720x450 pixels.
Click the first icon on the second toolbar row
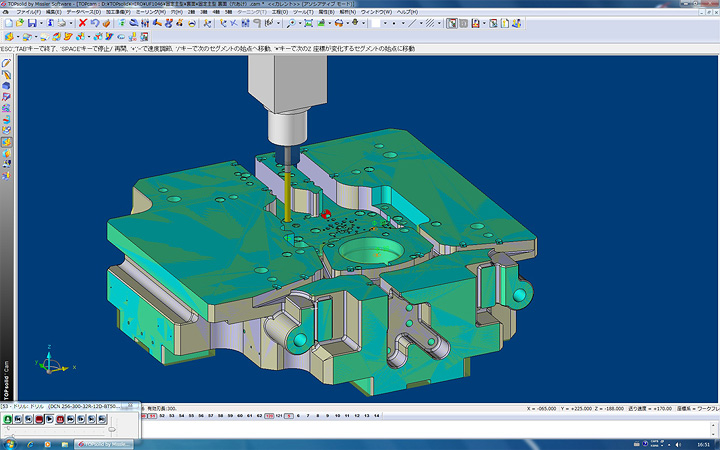click(x=9, y=36)
